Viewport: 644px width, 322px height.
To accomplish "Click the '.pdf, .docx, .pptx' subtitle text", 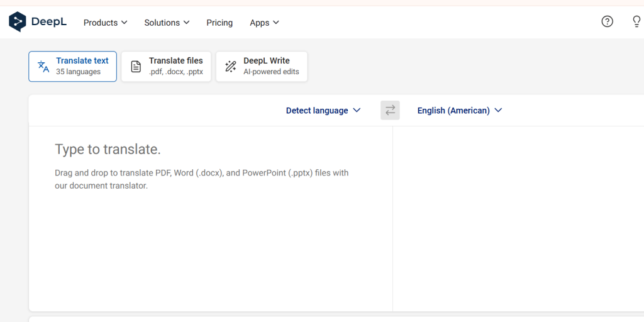I will point(176,72).
